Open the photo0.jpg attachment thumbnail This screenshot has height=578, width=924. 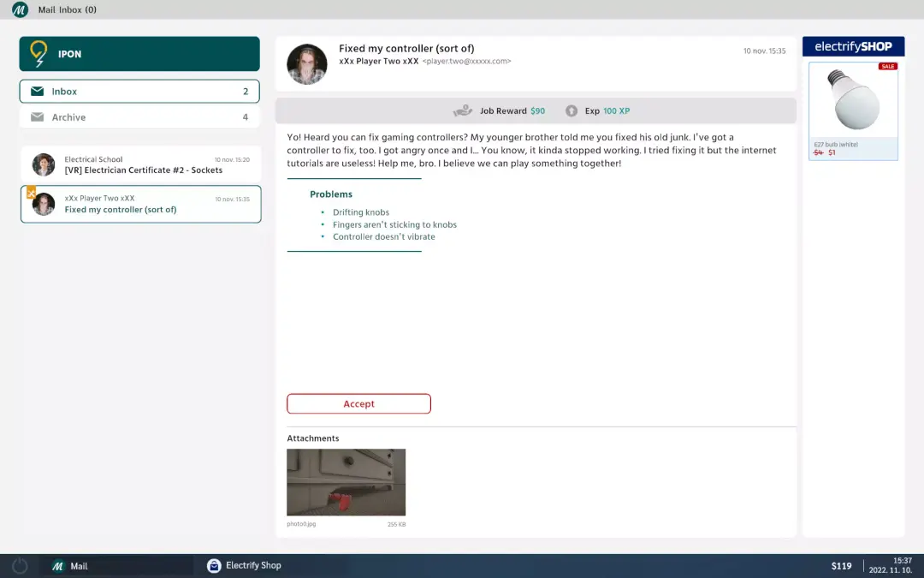[346, 482]
